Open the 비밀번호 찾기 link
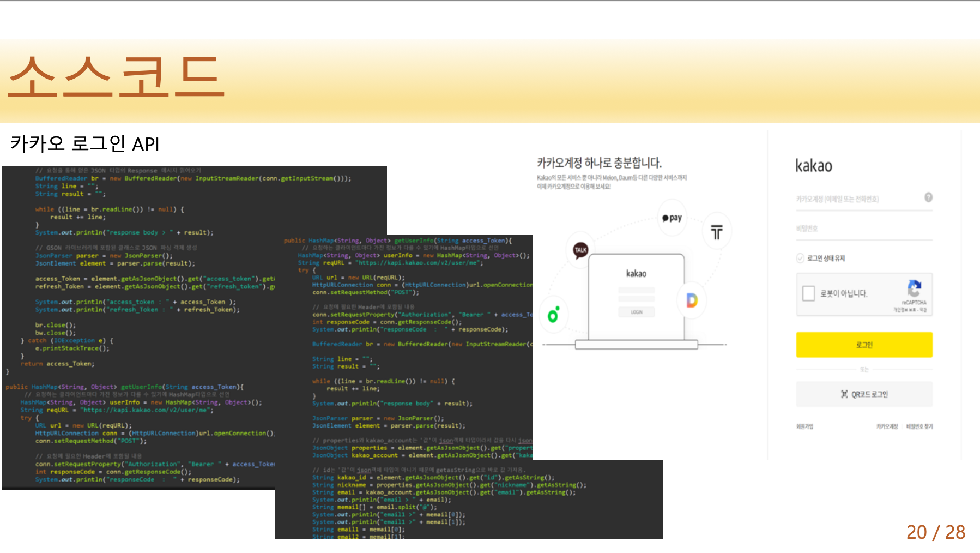This screenshot has width=980, height=553. pyautogui.click(x=919, y=426)
